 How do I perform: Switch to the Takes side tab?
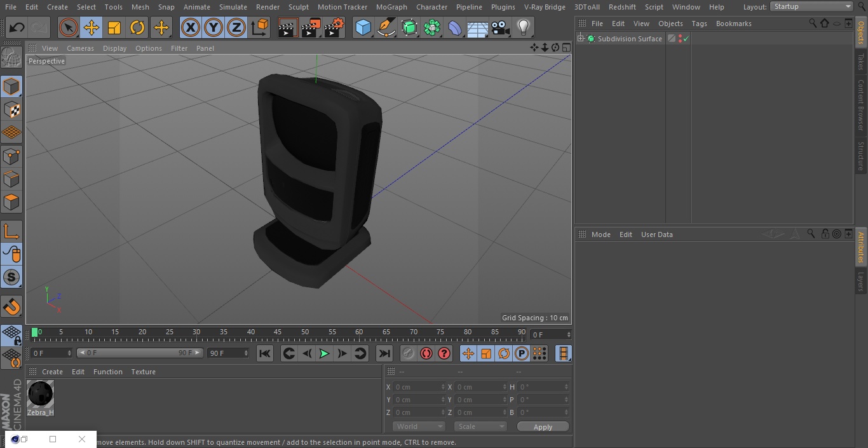click(861, 62)
